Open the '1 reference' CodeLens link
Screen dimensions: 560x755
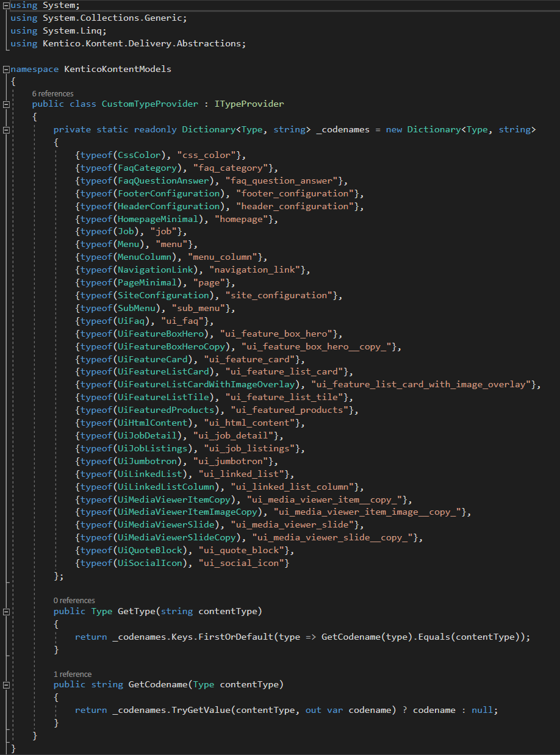tap(73, 674)
